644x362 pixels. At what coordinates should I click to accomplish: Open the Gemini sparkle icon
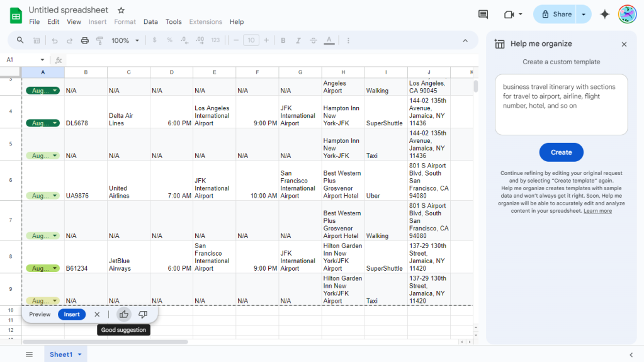pos(604,14)
